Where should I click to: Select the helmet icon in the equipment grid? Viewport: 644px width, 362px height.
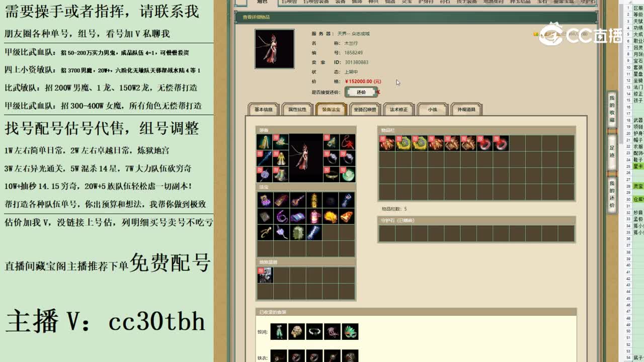(281, 141)
